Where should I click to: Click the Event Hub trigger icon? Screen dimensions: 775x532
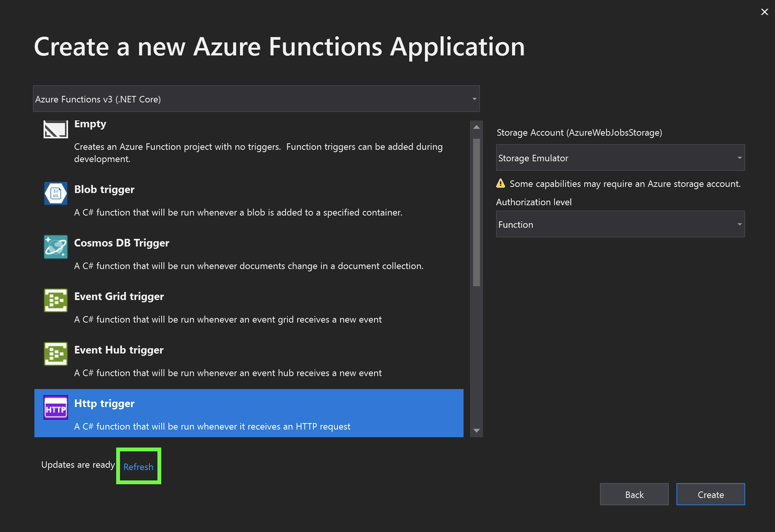tap(55, 354)
